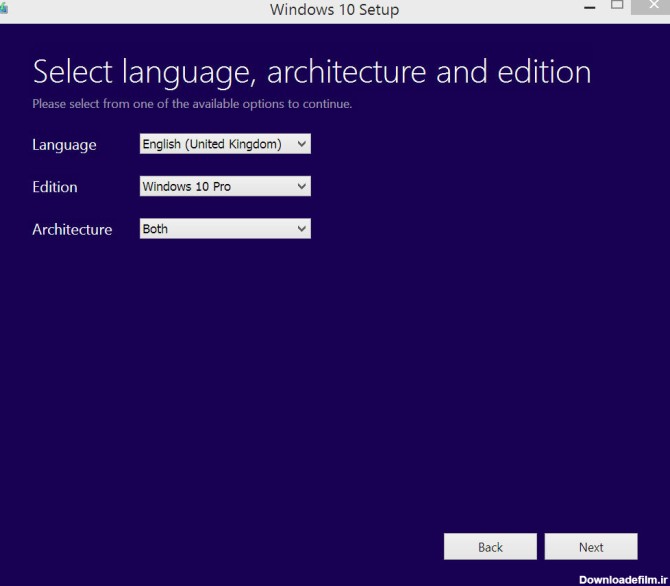Maximize the Windows 10 Setup window

(617, 5)
